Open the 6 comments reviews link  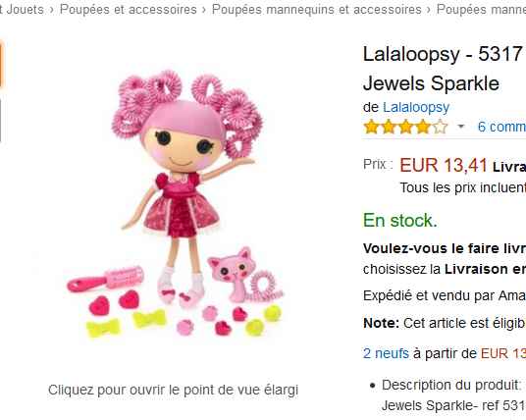coord(501,127)
